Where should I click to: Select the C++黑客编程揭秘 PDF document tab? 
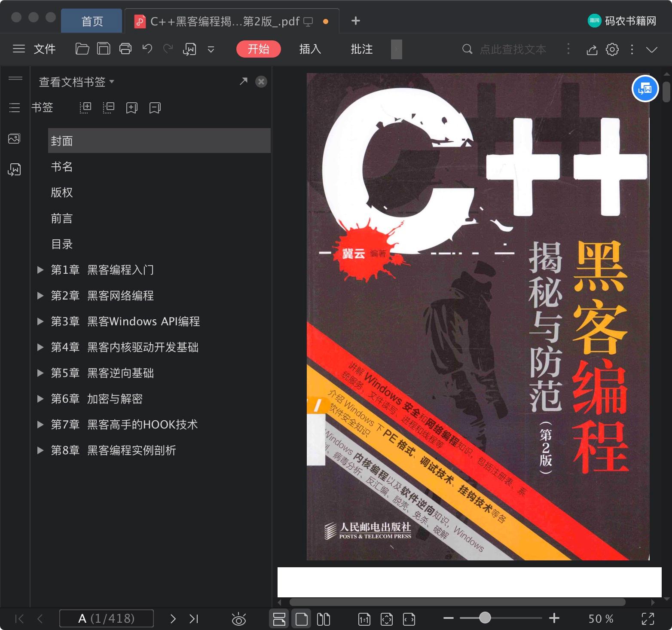click(x=232, y=21)
